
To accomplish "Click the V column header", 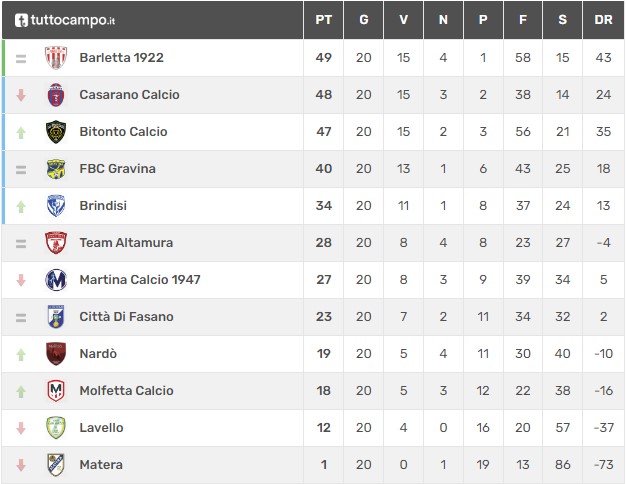I will click(403, 20).
